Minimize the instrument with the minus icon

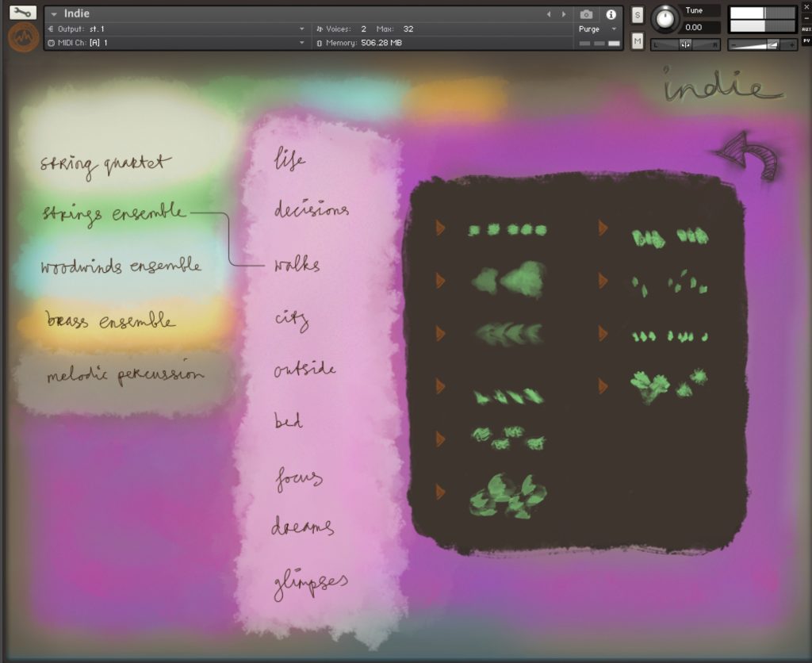coord(806,18)
